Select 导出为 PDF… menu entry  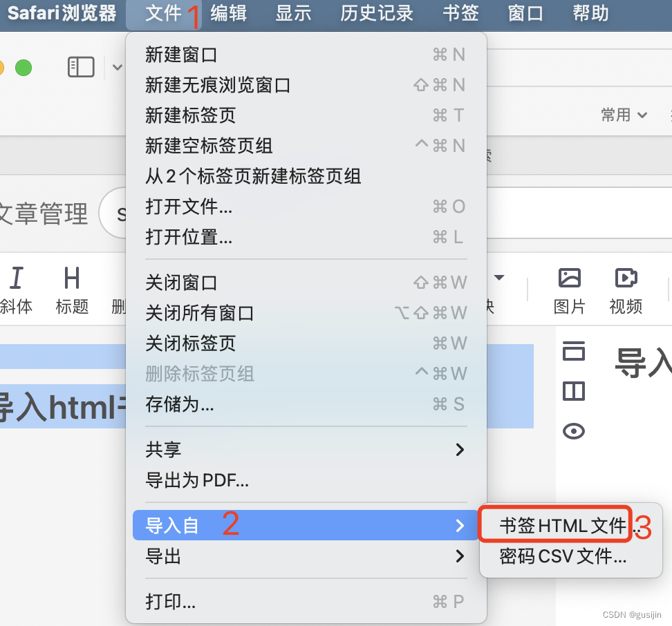point(306,480)
